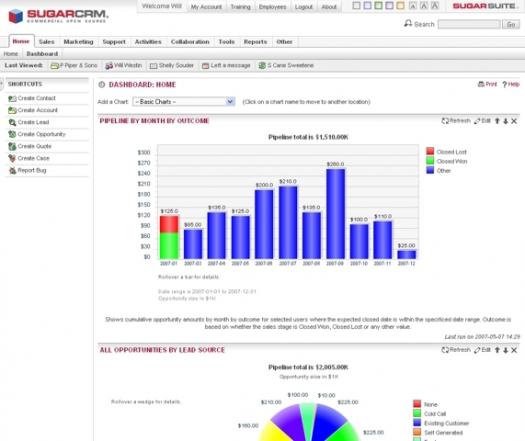Remove the All Opportunities By Lead Source chart
Screen dimensions: 525x441
pyautogui.click(x=514, y=350)
